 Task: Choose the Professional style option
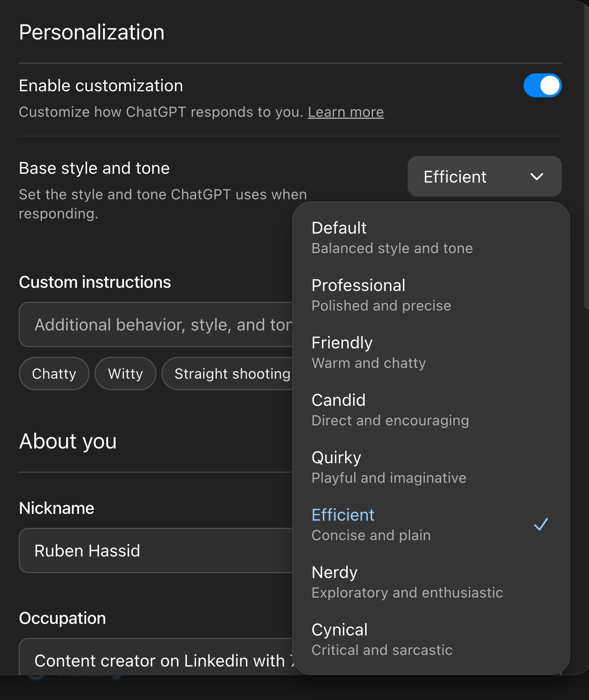[431, 295]
